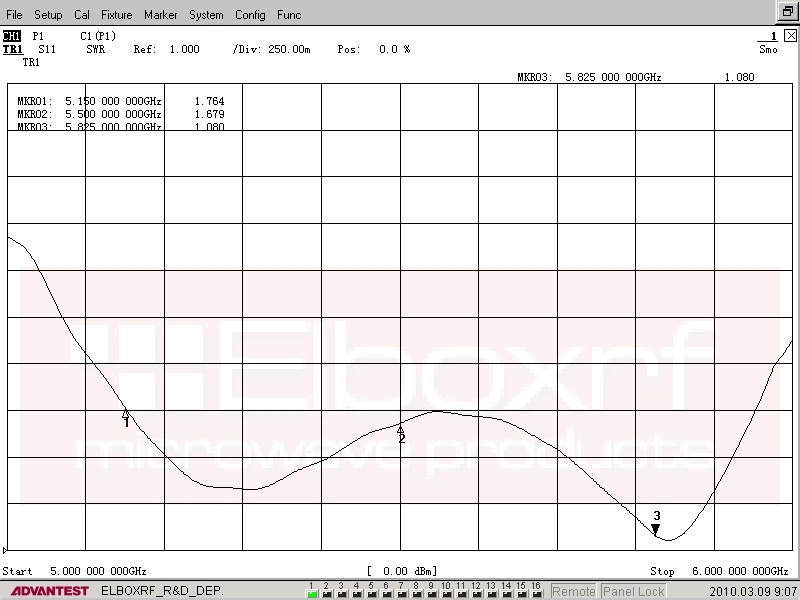Click the Stop frequency 6.000 GHz value

pyautogui.click(x=733, y=571)
